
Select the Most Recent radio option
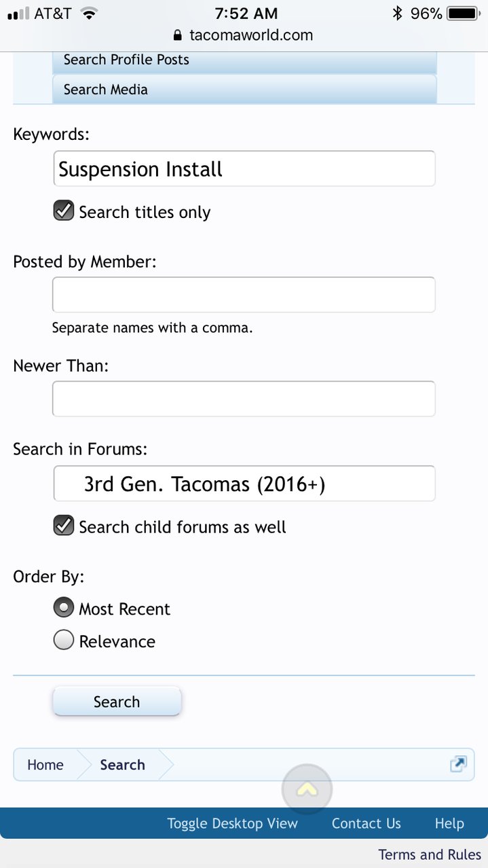(64, 608)
